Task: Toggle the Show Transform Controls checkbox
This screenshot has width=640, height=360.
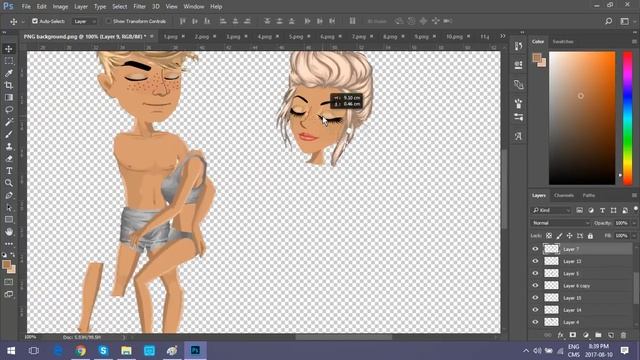Action: pos(108,21)
